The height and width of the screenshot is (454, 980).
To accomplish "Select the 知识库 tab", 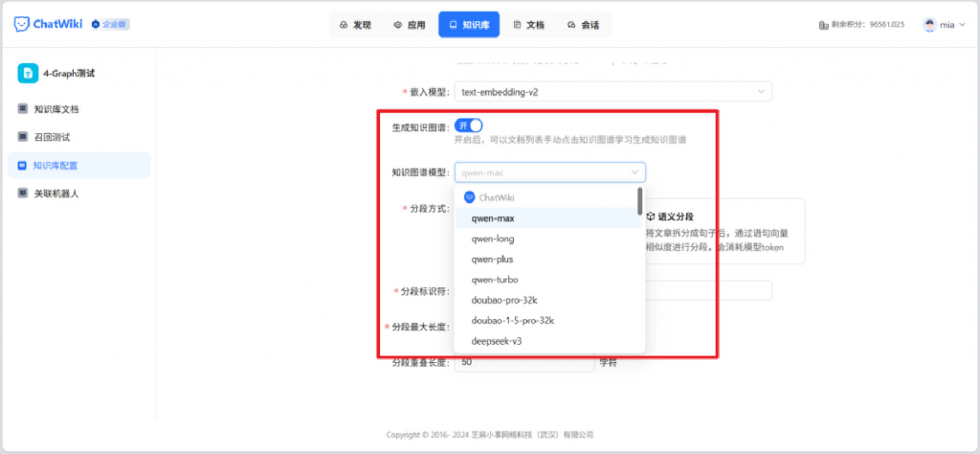I will pos(469,25).
